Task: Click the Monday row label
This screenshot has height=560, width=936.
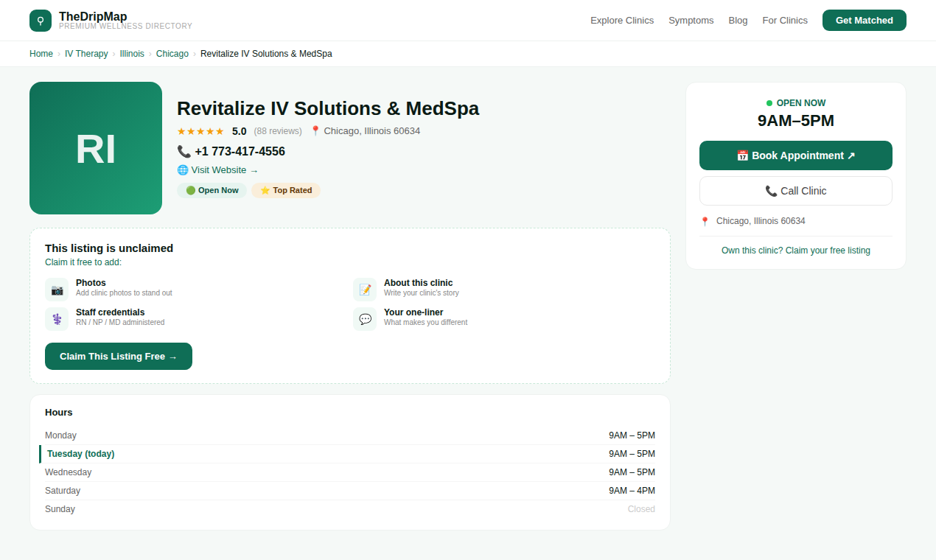Action: pyautogui.click(x=60, y=435)
